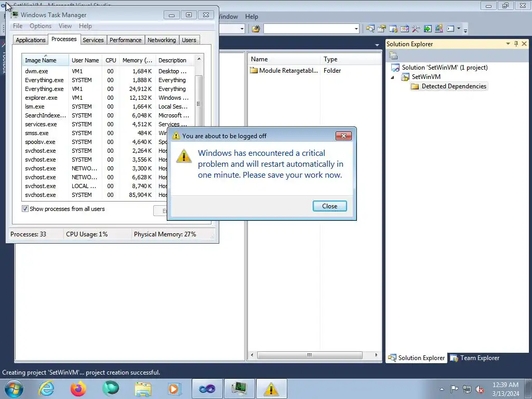Switch to Performance tab in Task Manager
The width and height of the screenshot is (532, 399).
[x=125, y=40]
